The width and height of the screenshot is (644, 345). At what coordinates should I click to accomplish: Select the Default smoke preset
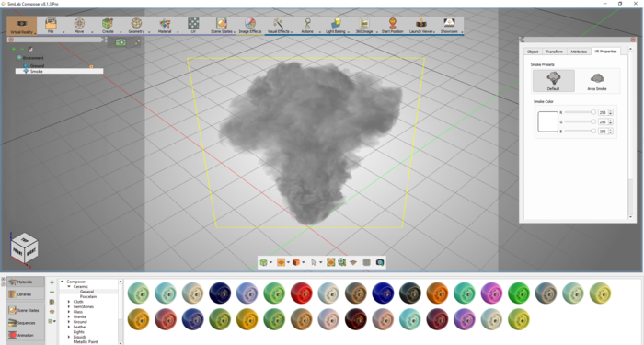click(553, 81)
